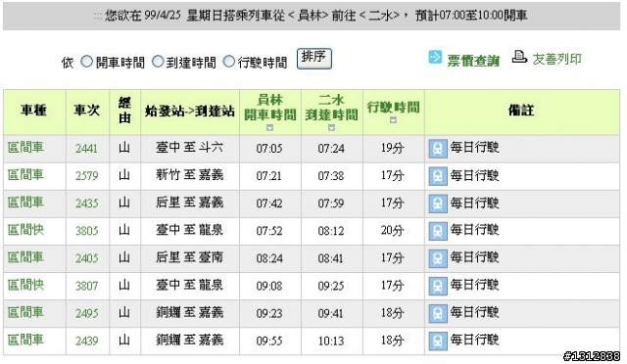Sort by 二水到達時間 column arrow
The height and width of the screenshot is (364, 627).
[x=331, y=128]
